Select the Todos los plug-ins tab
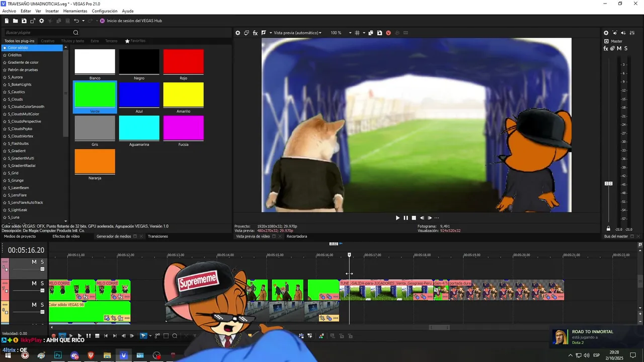 (20, 41)
